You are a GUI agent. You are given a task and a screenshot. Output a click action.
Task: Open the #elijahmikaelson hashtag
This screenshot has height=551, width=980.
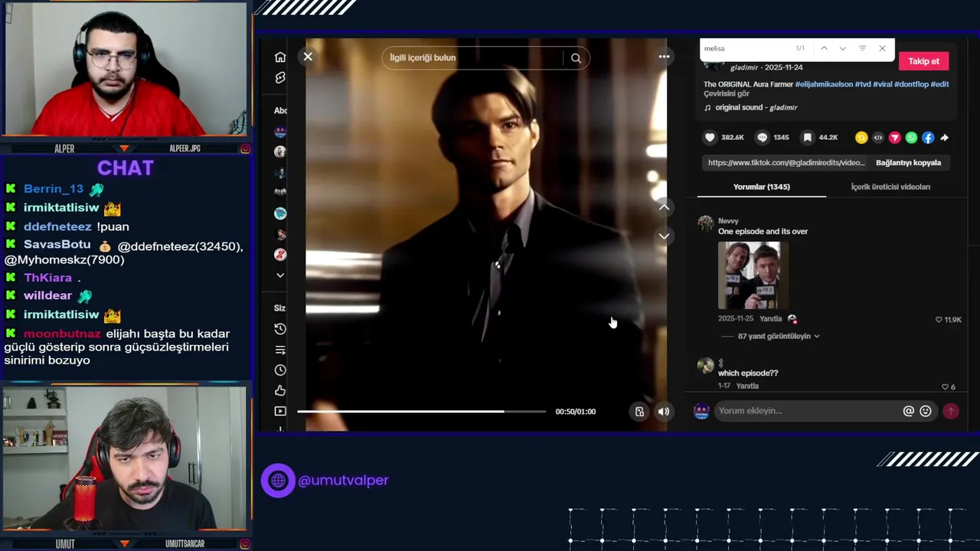(824, 84)
